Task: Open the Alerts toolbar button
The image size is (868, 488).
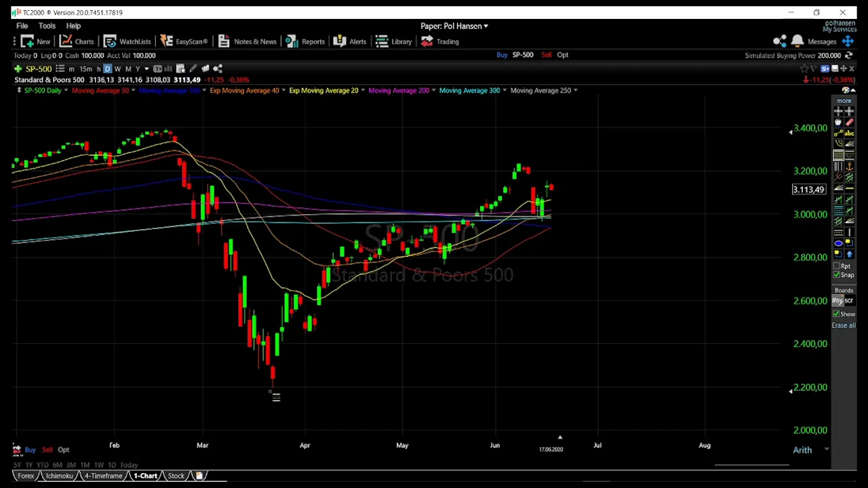Action: [351, 41]
